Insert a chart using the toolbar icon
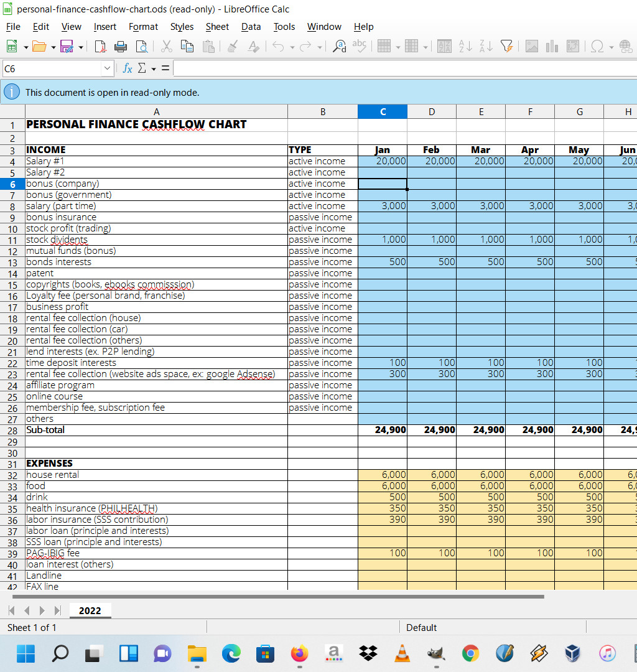 click(x=552, y=46)
